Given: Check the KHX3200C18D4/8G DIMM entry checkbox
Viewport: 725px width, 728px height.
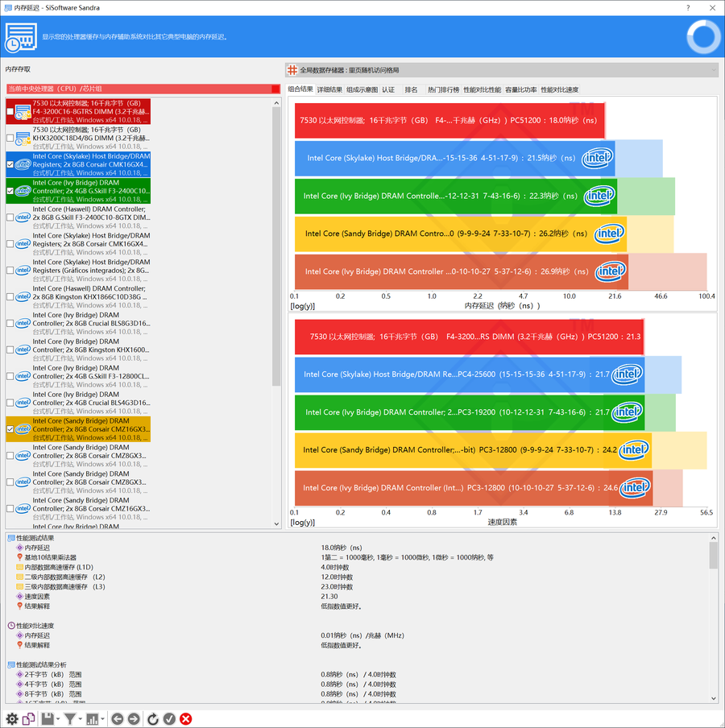Looking at the screenshot, I should point(10,138).
